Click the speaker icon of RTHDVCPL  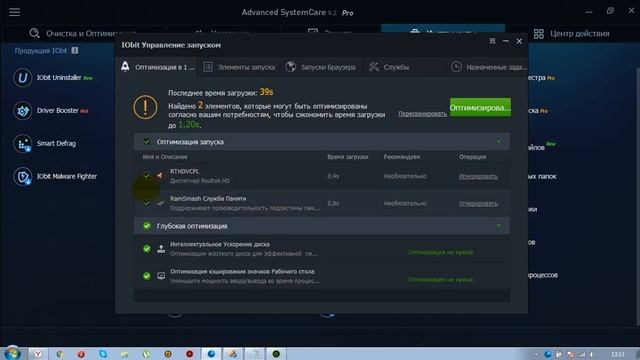(160, 176)
